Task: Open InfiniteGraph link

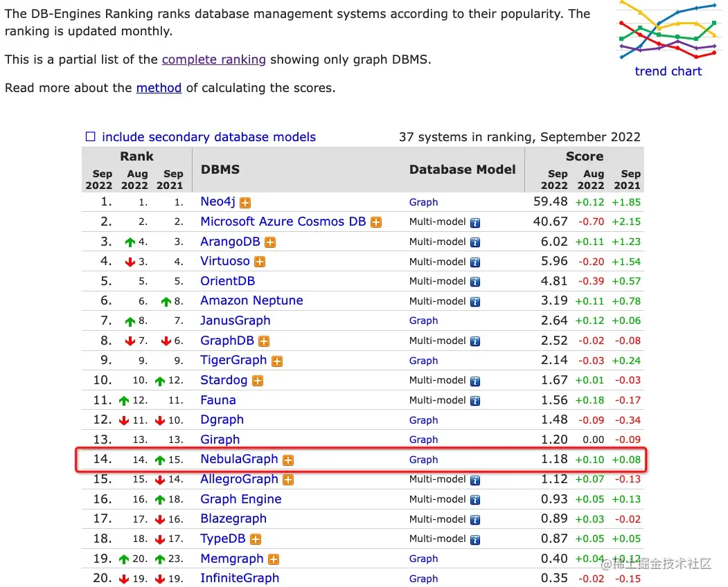Action: tap(240, 578)
